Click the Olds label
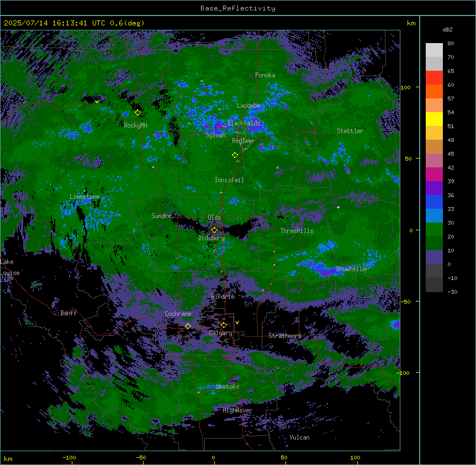 point(214,218)
